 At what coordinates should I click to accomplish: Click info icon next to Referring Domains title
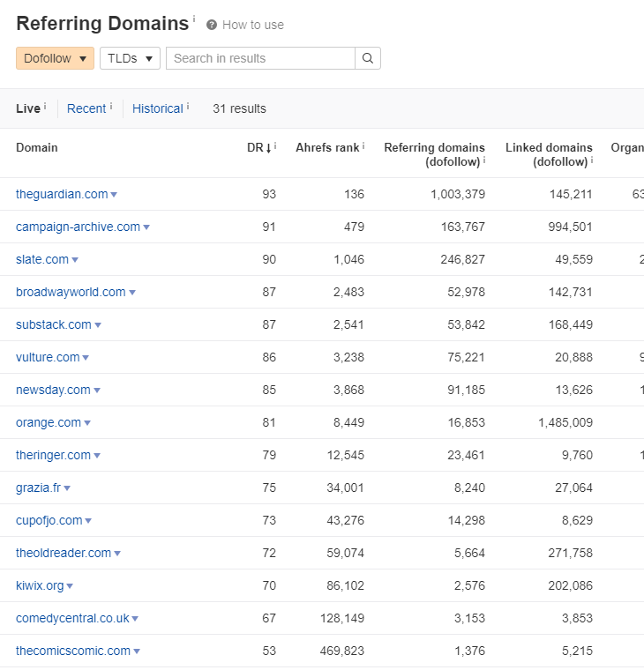194,19
